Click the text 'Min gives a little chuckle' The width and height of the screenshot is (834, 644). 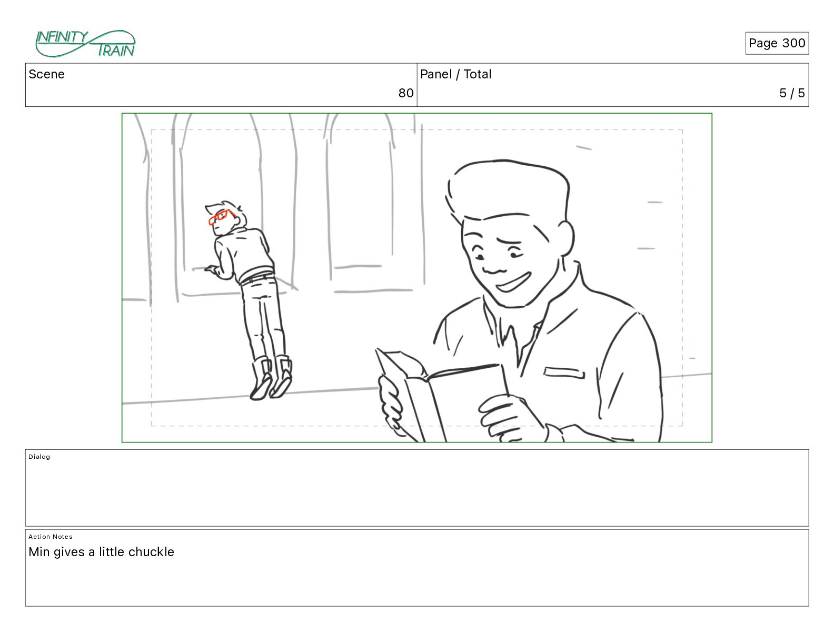coord(101,552)
